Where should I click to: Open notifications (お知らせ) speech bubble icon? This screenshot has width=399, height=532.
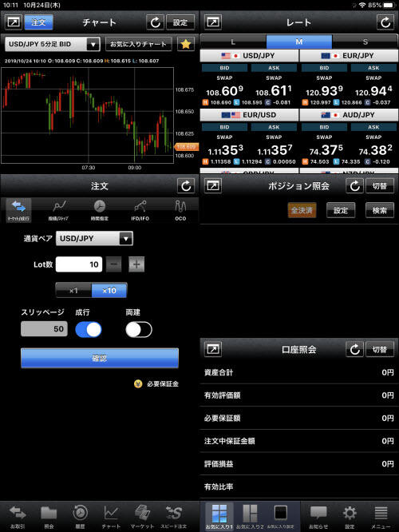pyautogui.click(x=318, y=517)
